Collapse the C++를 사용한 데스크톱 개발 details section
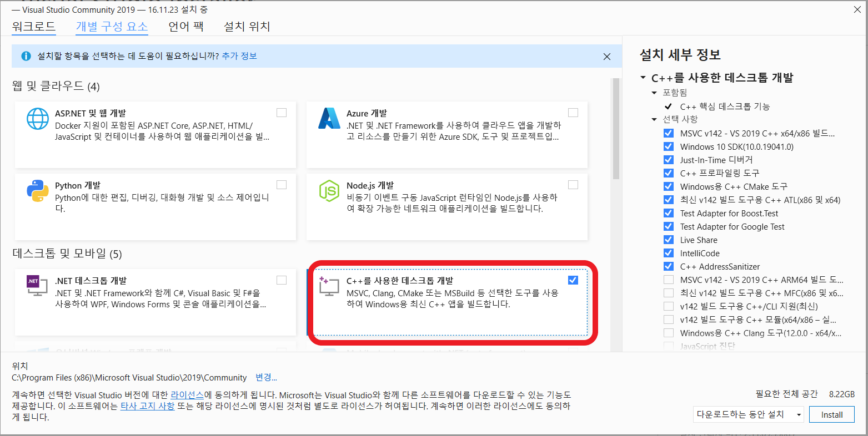This screenshot has width=868, height=436. pos(643,78)
